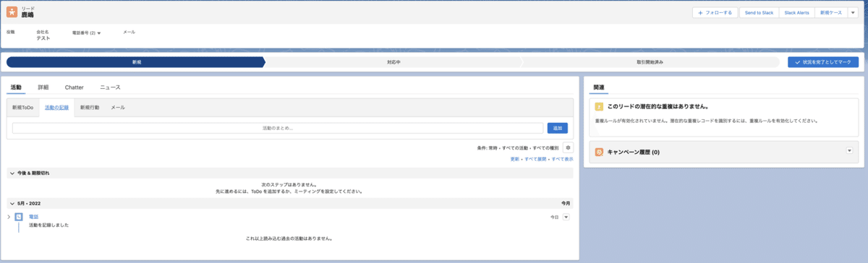The image size is (868, 263).
Task: Select the 新規ToDo composer tab
Action: [x=23, y=107]
